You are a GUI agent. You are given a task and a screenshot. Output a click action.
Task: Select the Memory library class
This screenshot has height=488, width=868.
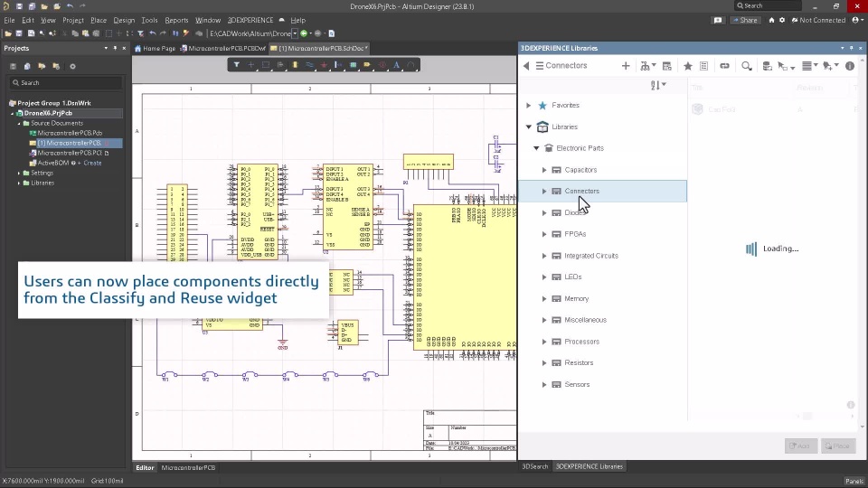point(576,299)
